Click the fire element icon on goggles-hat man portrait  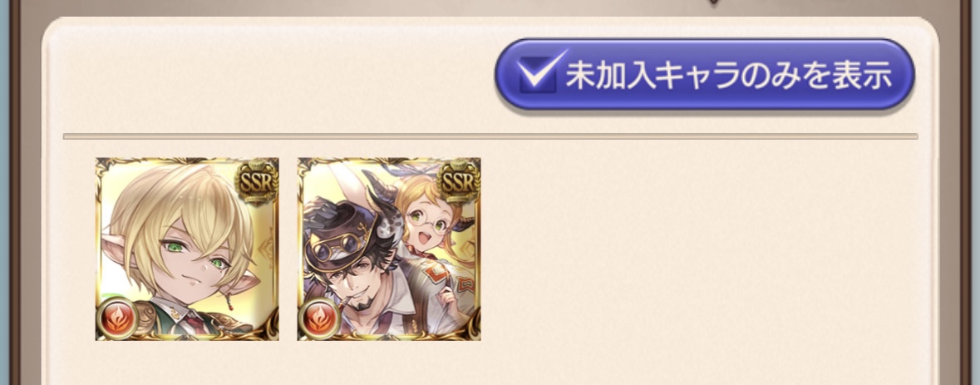coord(318,318)
